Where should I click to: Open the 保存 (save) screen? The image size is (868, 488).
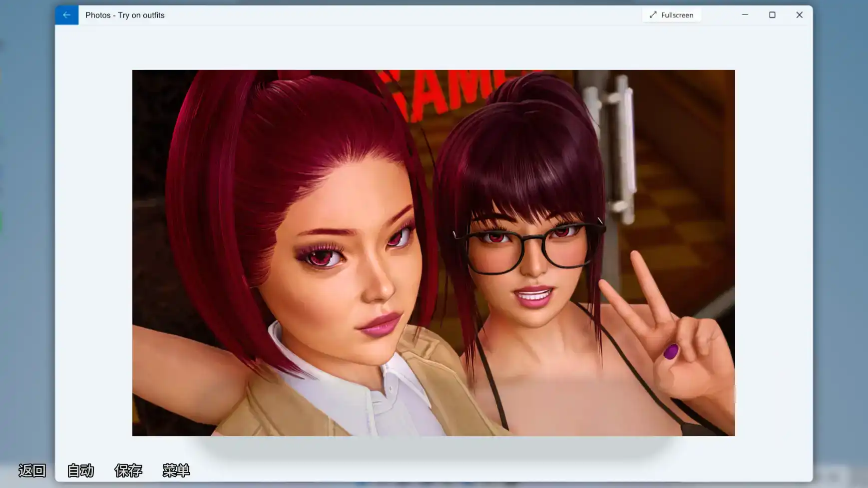[x=128, y=470]
